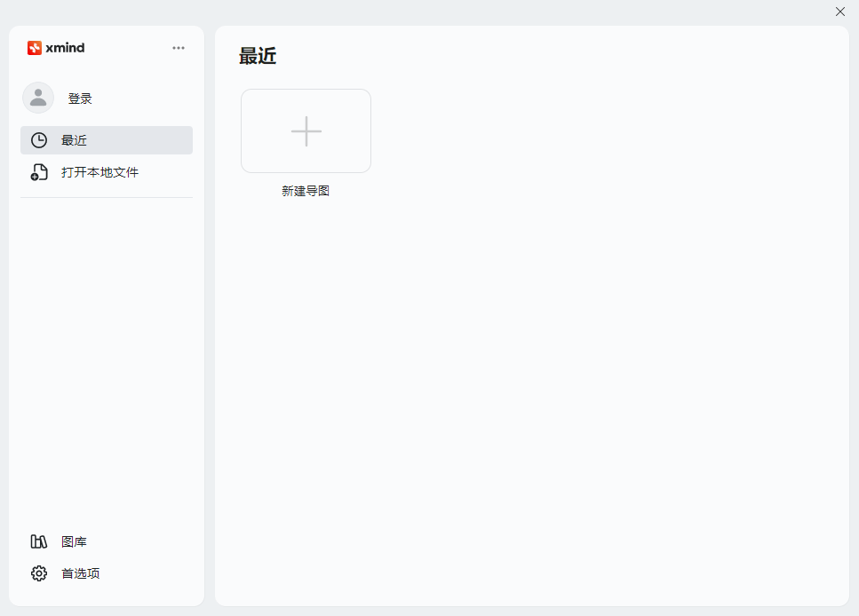Click the 图库 books icon
The width and height of the screenshot is (859, 616).
(39, 541)
